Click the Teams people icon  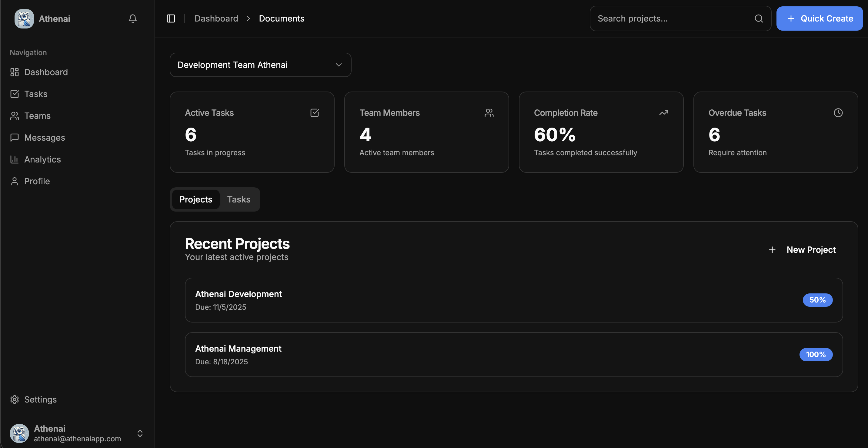15,115
